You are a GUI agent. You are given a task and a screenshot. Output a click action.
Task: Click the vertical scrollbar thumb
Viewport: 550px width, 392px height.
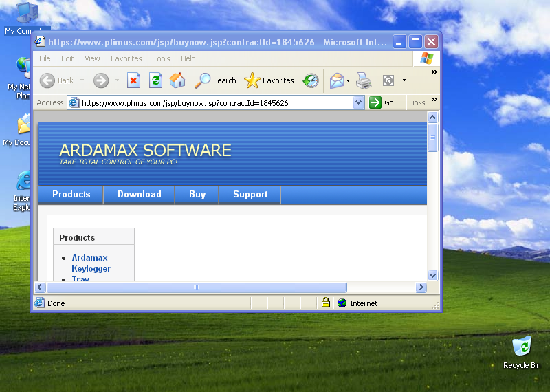[x=433, y=138]
